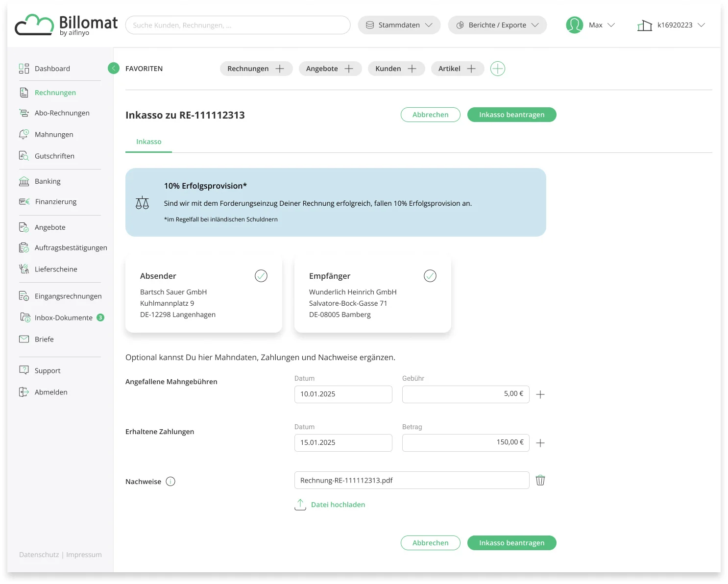Click the company building icon

tap(644, 25)
